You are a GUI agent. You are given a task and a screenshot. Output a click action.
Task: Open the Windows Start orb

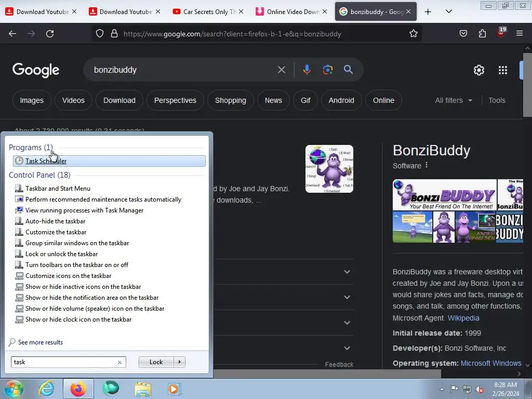pyautogui.click(x=14, y=389)
